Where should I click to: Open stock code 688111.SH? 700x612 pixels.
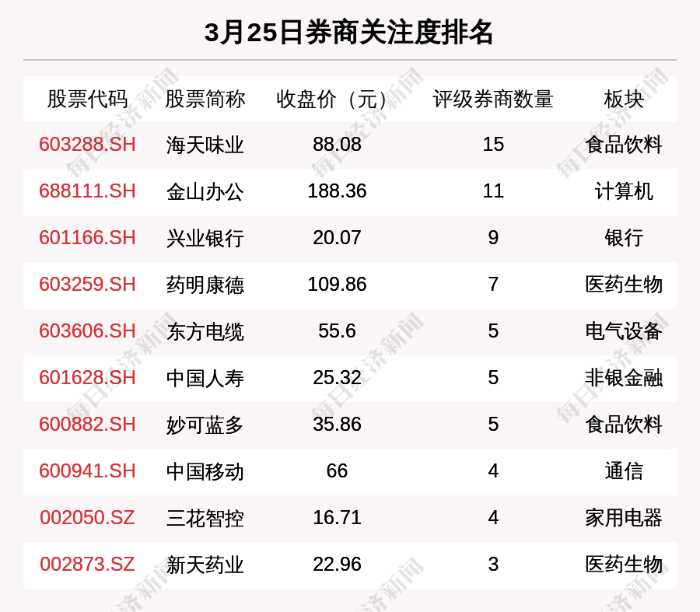[x=87, y=191]
